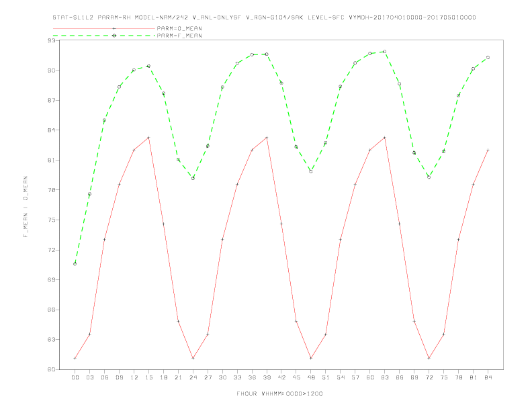This screenshot has height=411, width=532.
Task: Click the red solid line legend sample
Action: click(x=104, y=28)
